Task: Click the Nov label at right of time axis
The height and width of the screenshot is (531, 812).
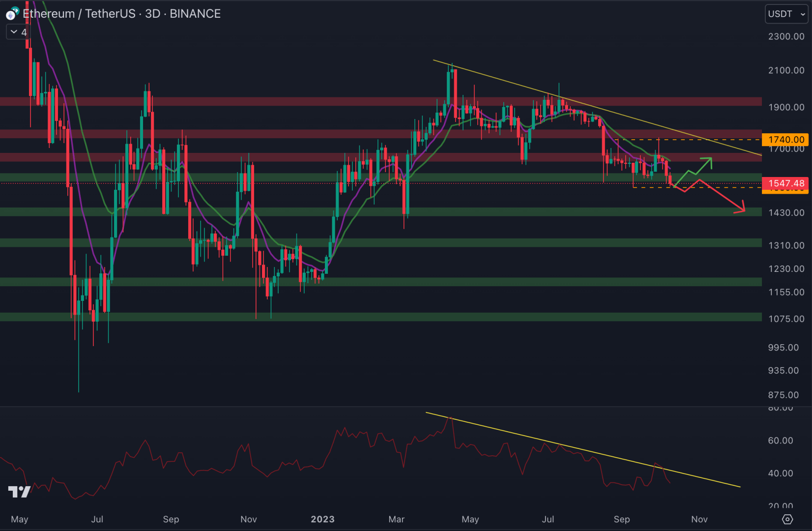Action: (699, 519)
